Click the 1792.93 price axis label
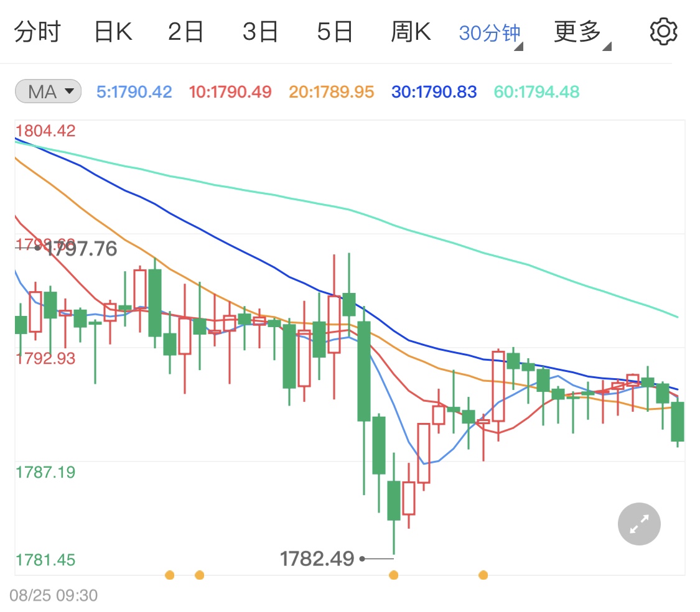 tap(45, 358)
